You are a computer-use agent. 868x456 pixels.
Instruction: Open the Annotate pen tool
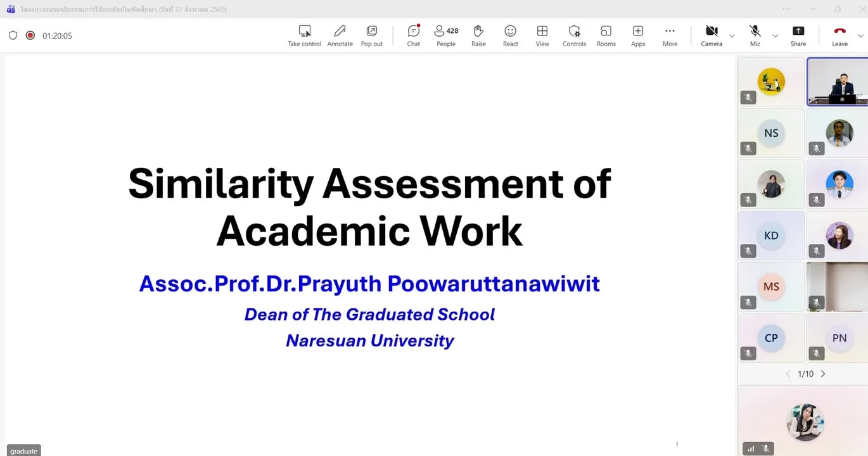click(x=340, y=35)
